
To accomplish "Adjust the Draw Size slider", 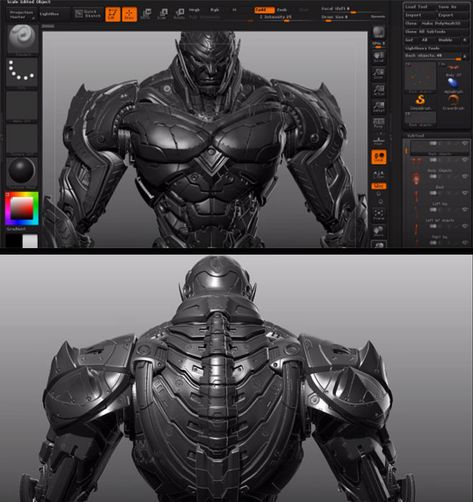I will [x=343, y=17].
